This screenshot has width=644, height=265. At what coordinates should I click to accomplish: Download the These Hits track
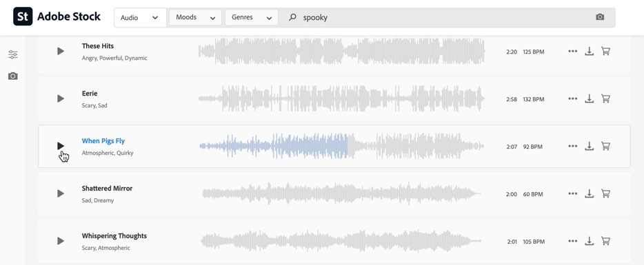pos(590,51)
